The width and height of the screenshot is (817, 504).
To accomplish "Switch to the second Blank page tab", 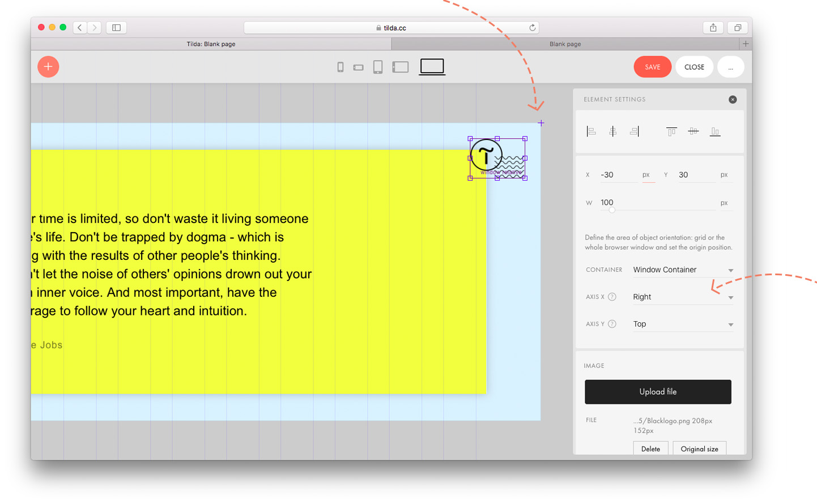I will click(x=565, y=44).
